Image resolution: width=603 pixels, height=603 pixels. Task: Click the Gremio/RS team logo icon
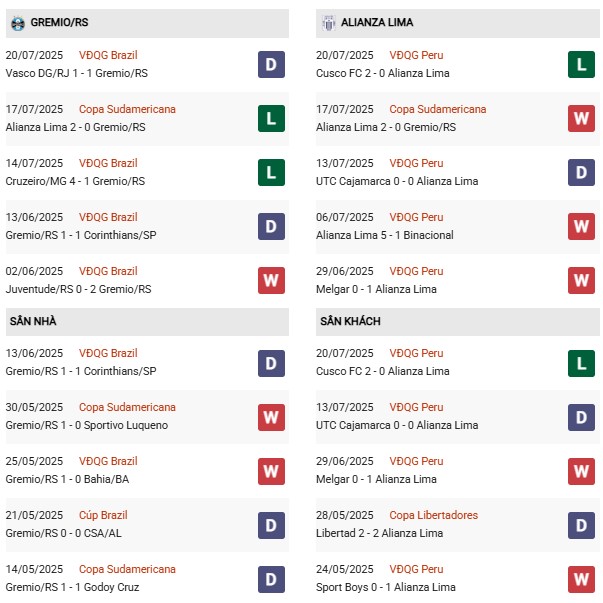point(17,22)
